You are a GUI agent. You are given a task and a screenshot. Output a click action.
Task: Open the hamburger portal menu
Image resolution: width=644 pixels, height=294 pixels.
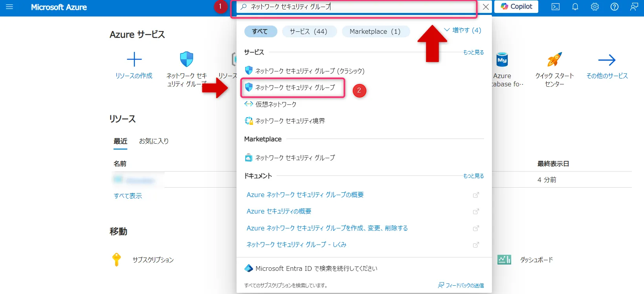9,7
